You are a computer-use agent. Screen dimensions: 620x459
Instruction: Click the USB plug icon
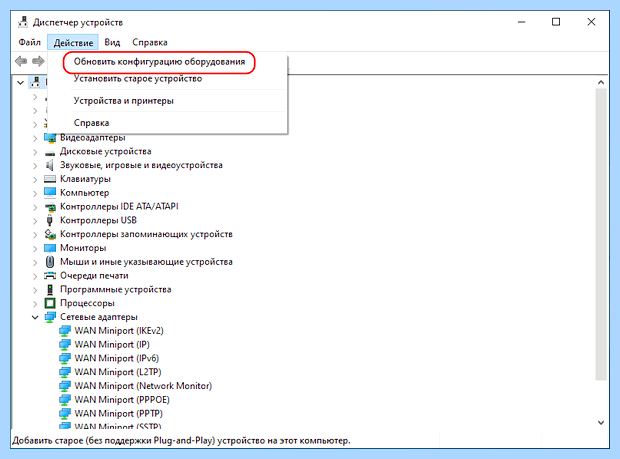point(50,220)
